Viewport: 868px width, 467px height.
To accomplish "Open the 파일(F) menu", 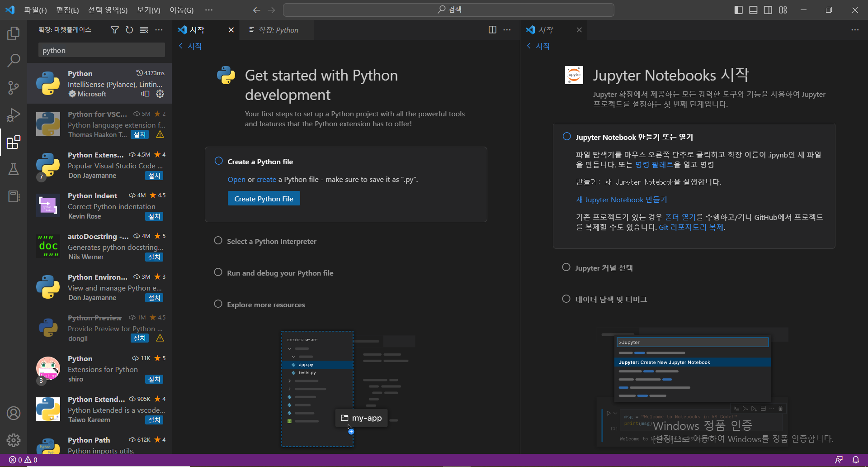I will pos(35,10).
